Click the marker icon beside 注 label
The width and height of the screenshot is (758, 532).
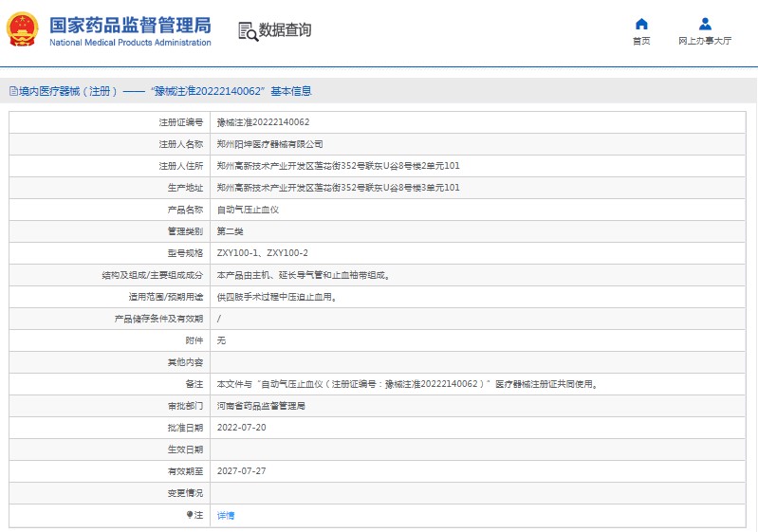(190, 515)
